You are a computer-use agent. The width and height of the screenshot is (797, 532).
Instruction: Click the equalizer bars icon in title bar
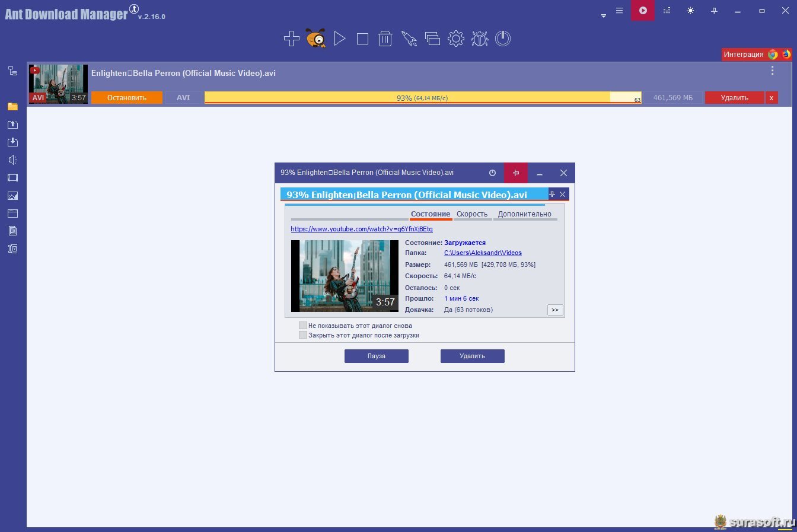(667, 11)
